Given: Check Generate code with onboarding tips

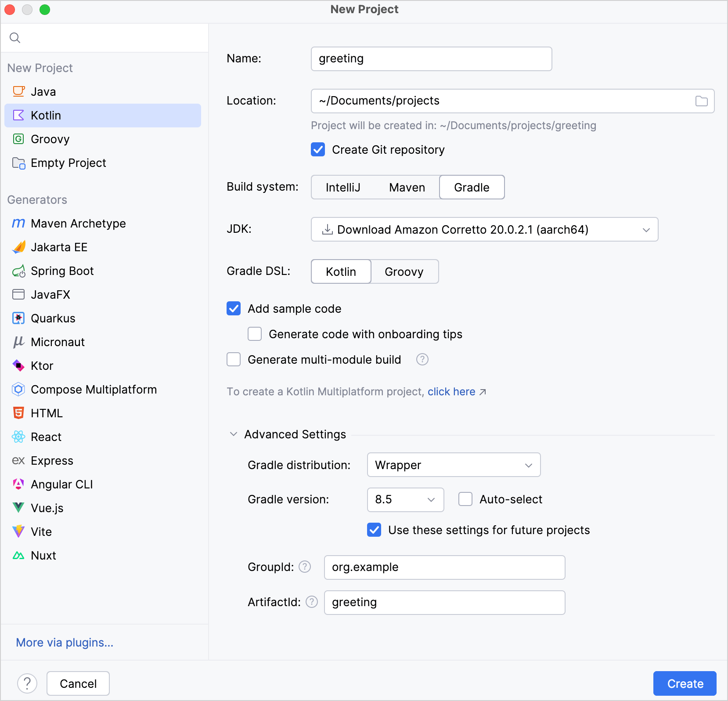Looking at the screenshot, I should click(255, 334).
